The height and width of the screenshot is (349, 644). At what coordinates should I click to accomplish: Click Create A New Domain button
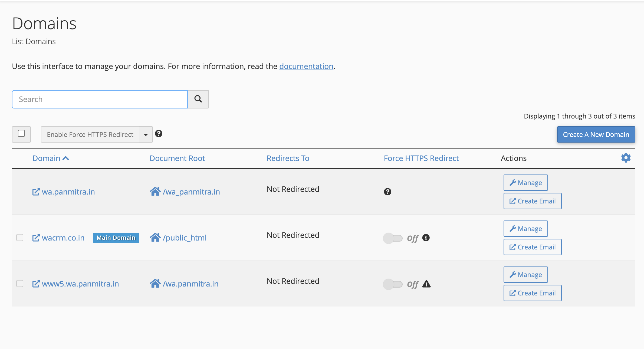tap(596, 134)
